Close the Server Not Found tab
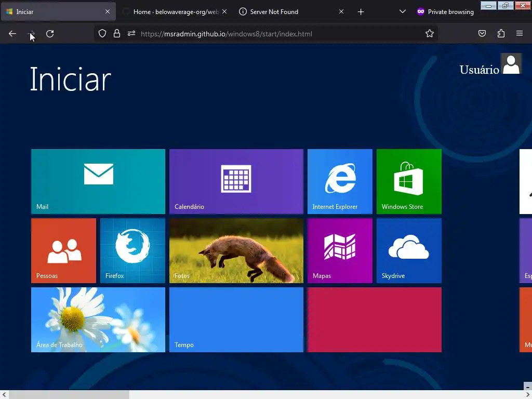Screen dimensions: 532x399 (341, 11)
